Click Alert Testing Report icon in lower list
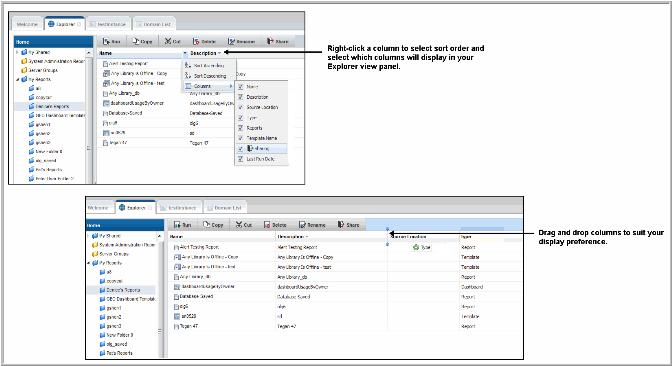The image size is (672, 366). coord(176,247)
